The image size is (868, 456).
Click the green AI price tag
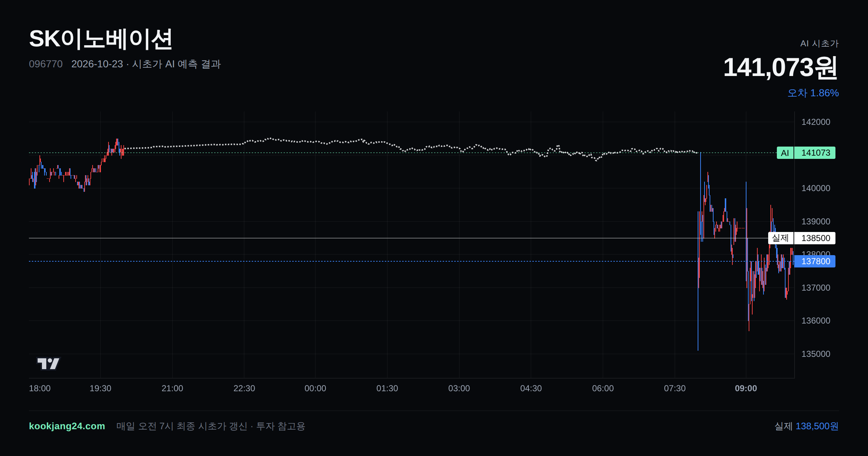(785, 153)
